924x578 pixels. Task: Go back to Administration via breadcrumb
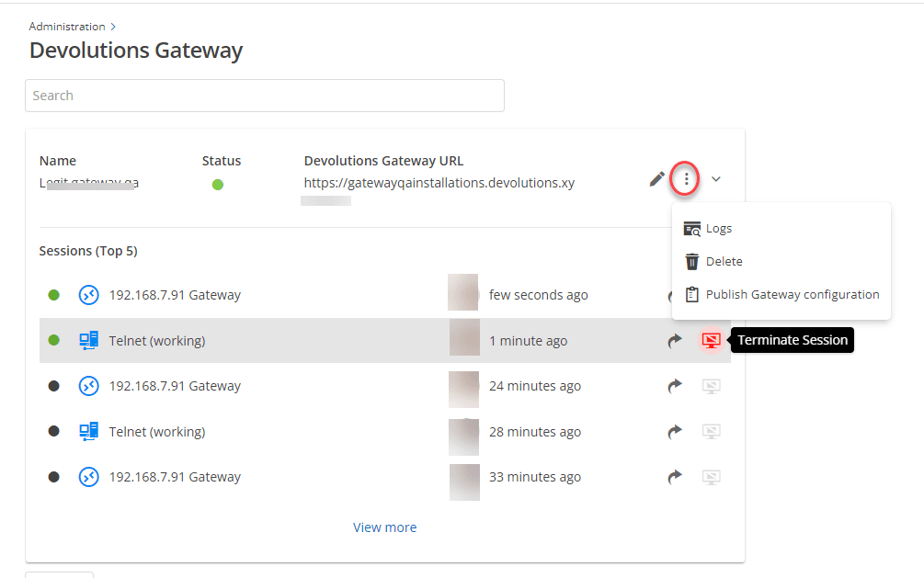click(68, 26)
